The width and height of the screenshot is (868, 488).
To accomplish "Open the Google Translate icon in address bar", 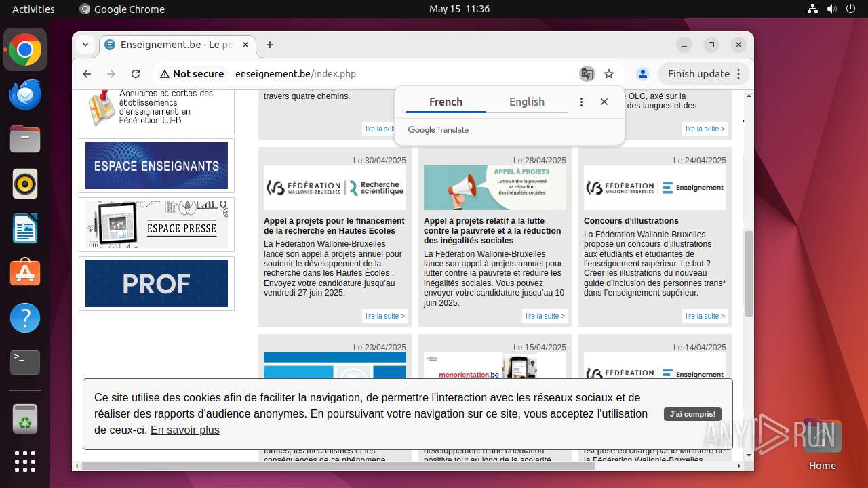I will pyautogui.click(x=587, y=74).
